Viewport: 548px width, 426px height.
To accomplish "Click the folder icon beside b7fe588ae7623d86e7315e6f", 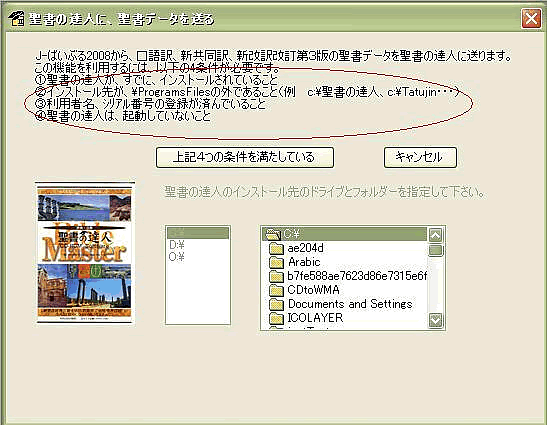I will coord(276,276).
